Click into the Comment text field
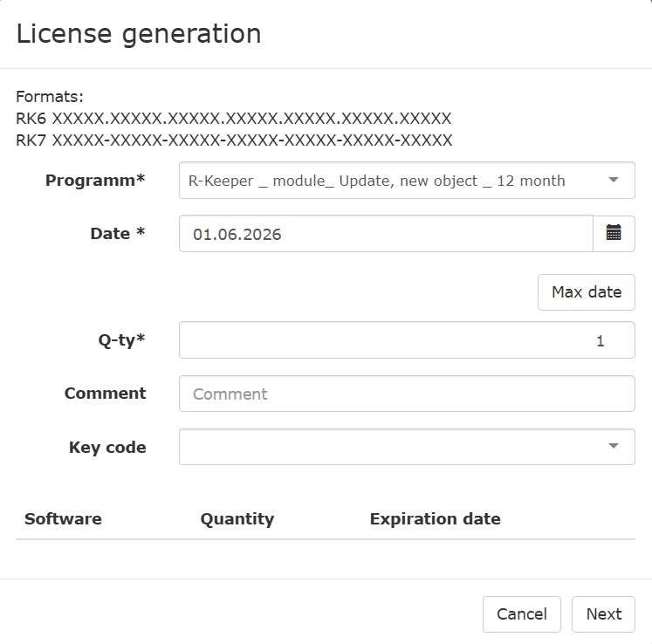Image resolution: width=652 pixels, height=644 pixels. 406,394
